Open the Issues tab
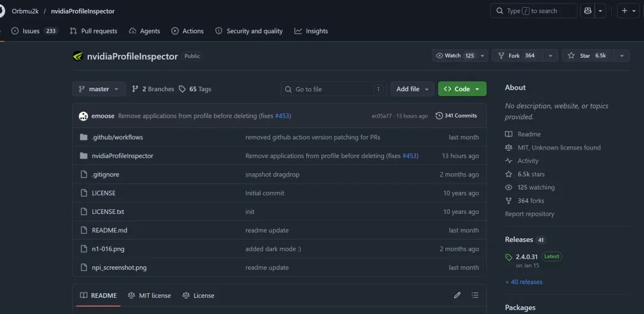 point(35,31)
